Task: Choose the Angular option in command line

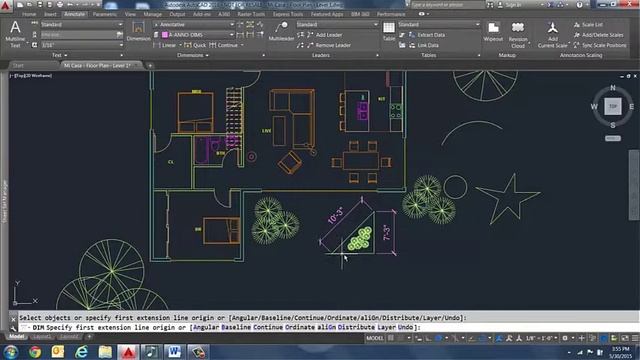Action: pyautogui.click(x=207, y=327)
